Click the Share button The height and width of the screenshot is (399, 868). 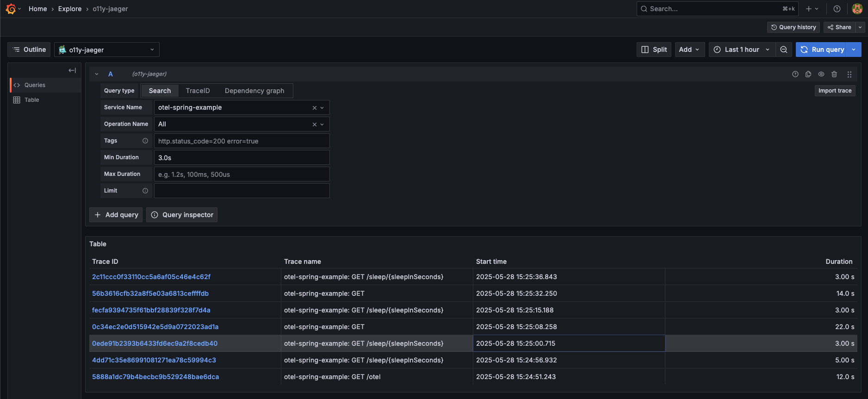tap(839, 27)
